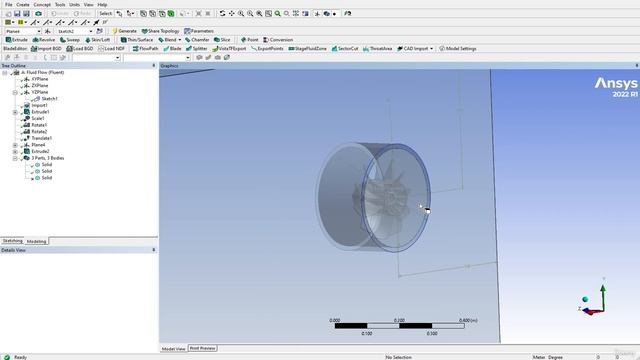Click the ExportPoints tool
This screenshot has height=360, width=640.
tap(267, 49)
